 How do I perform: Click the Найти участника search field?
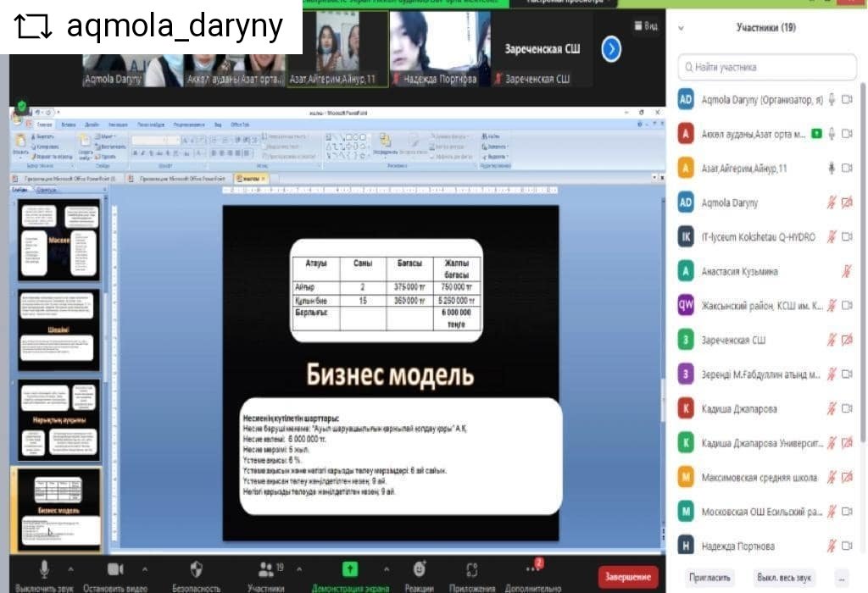point(767,67)
